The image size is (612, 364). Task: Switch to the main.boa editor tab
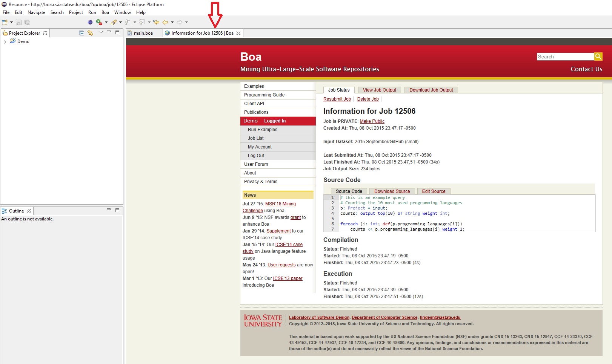pos(143,33)
